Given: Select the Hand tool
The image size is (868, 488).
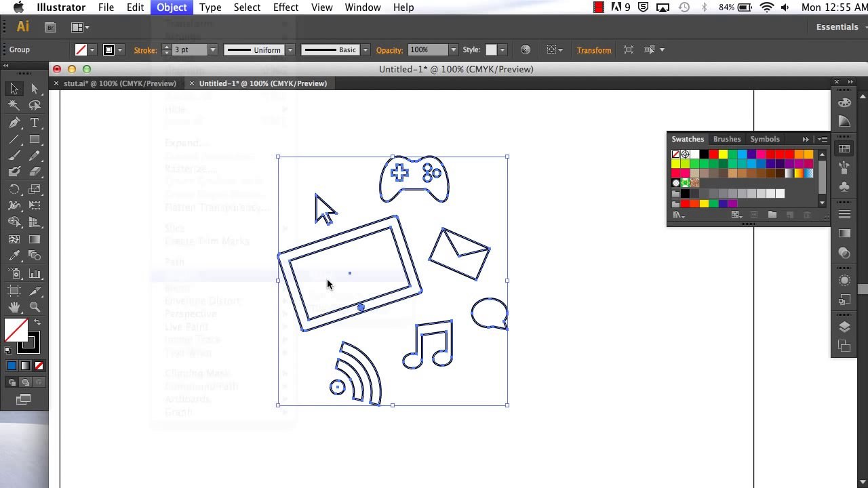Looking at the screenshot, I should tap(14, 307).
